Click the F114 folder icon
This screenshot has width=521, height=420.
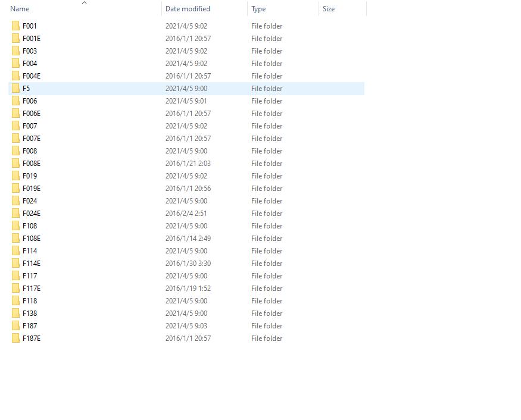15,250
